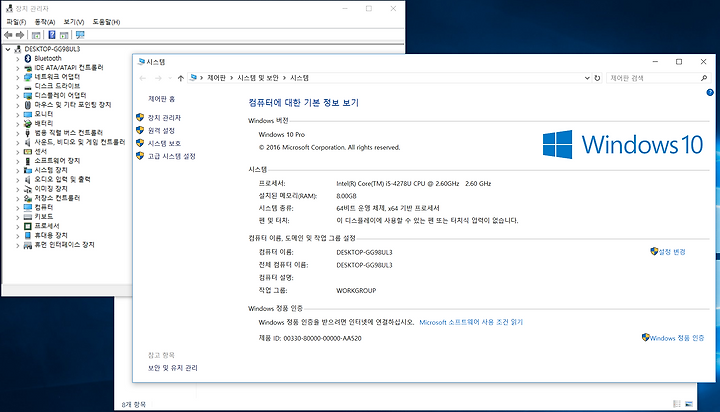This screenshot has height=412, width=720.
Task: Expand the IDE ATA/ATAPI 컨트롤러 node
Action: pos(17,68)
